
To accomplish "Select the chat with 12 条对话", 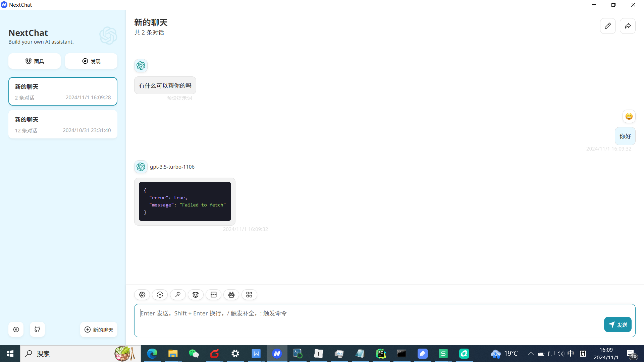I will [x=63, y=124].
